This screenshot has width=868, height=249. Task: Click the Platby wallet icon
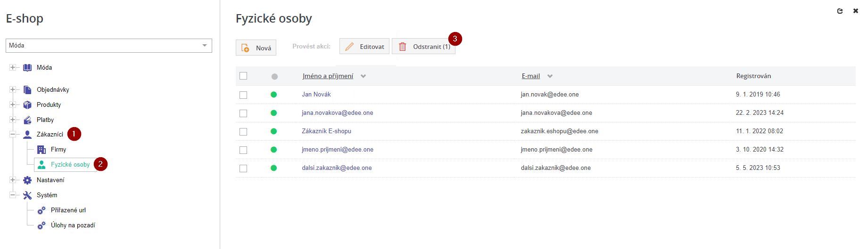pos(27,120)
